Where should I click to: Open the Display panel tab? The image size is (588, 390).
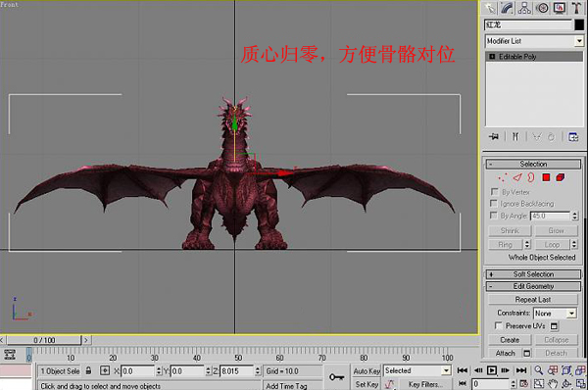560,8
